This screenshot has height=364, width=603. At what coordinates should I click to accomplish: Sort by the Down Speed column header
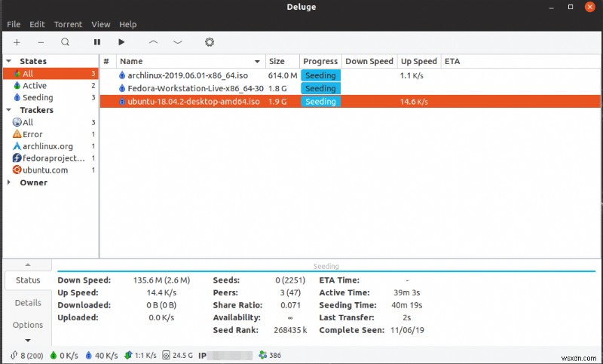click(369, 61)
